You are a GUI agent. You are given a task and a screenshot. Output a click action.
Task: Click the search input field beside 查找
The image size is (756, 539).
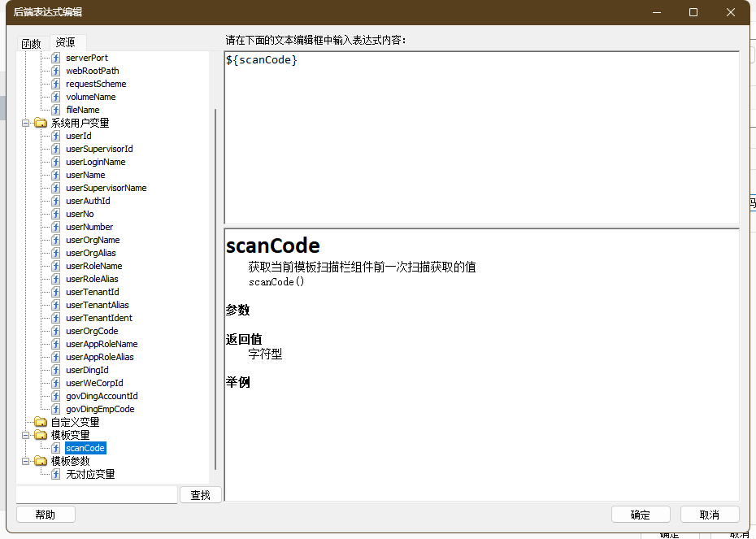point(96,494)
